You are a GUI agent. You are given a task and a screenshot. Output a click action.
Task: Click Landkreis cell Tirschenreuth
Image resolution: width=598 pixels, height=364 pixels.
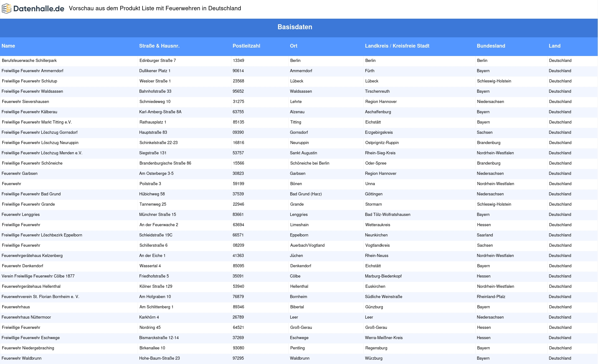click(377, 91)
